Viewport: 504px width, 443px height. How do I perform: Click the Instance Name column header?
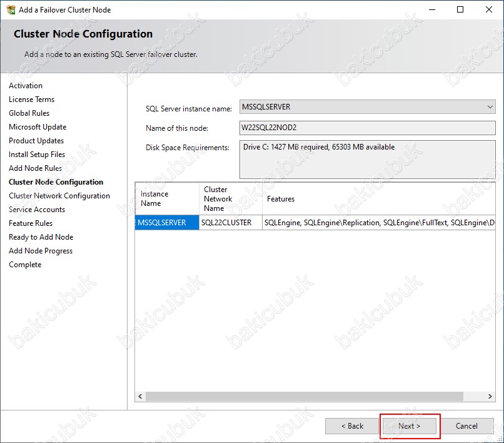pos(167,199)
